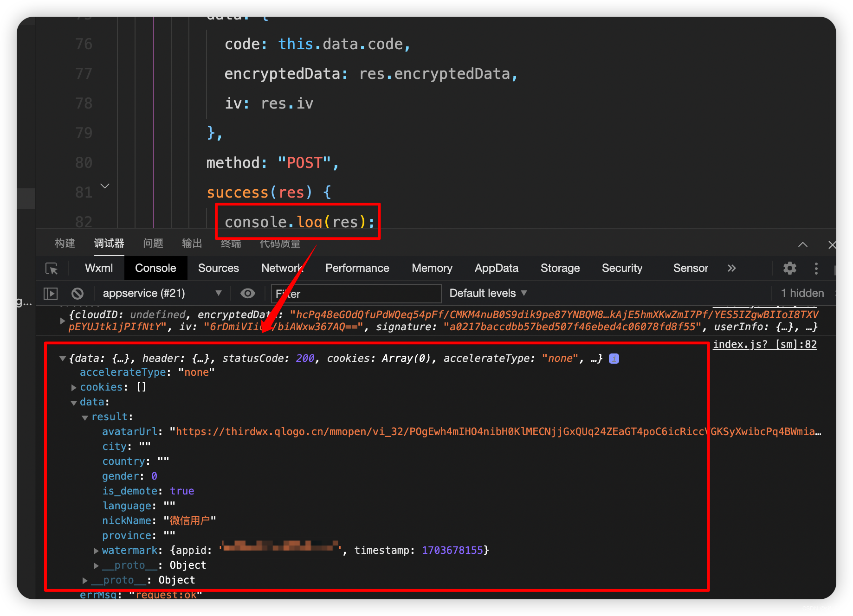Viewport: 853px width, 616px height.
Task: Open the AppData tab
Action: pos(497,268)
